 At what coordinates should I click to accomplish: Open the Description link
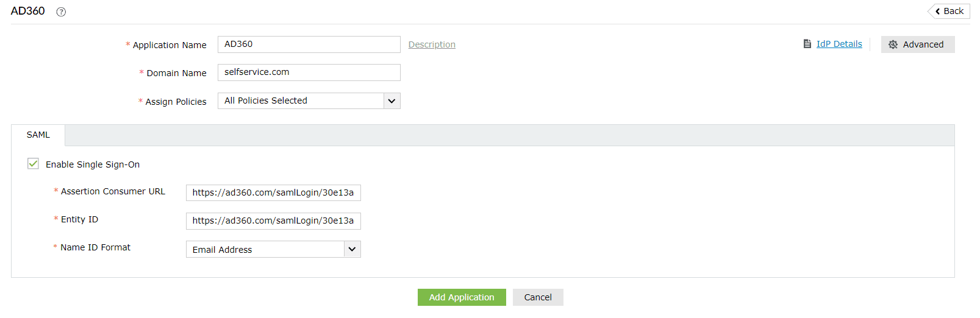[432, 44]
